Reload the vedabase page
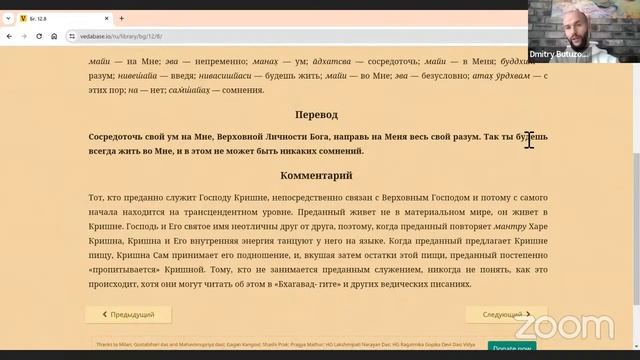Viewport: 640px width, 360px height. tap(39, 36)
